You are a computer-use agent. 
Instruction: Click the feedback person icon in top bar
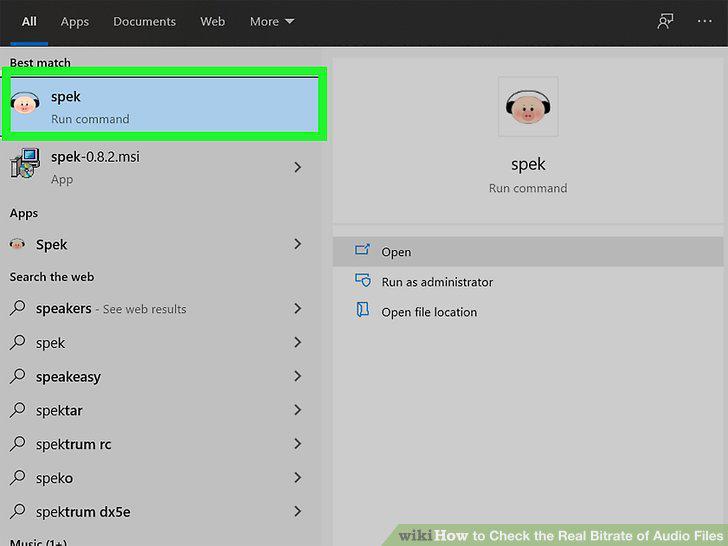665,21
